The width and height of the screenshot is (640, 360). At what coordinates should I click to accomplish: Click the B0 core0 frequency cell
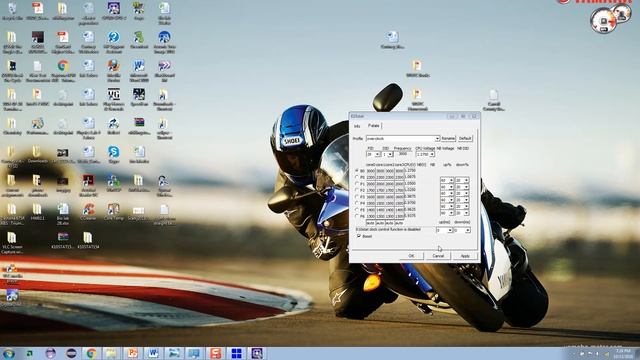pos(371,171)
